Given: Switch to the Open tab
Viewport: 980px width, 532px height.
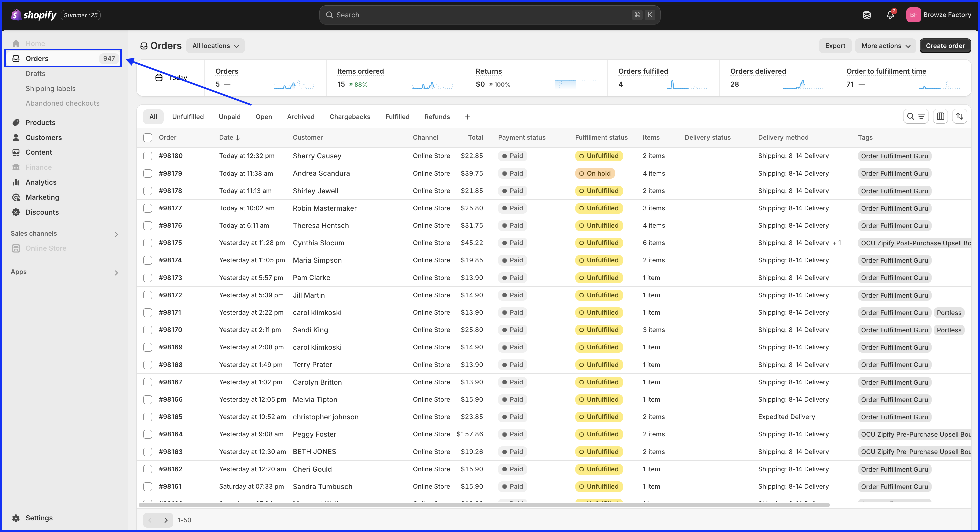Looking at the screenshot, I should click(x=264, y=117).
